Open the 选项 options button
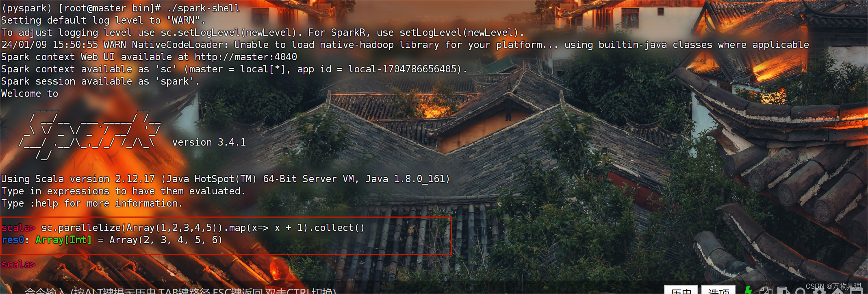This screenshot has width=868, height=294. coord(718,290)
